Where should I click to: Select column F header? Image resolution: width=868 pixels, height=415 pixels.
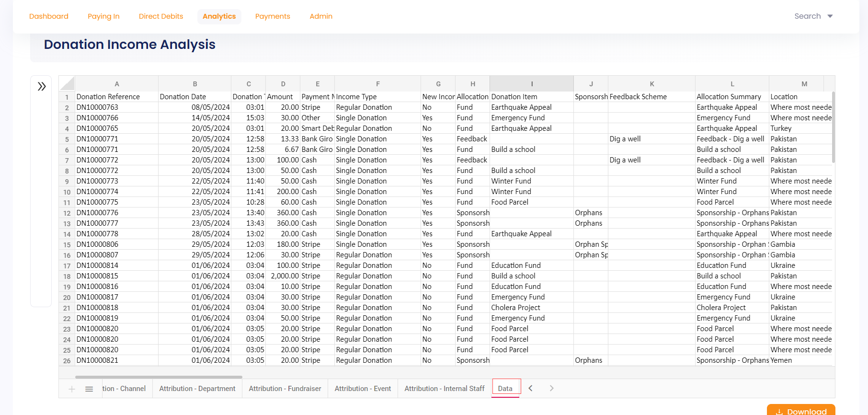pyautogui.click(x=378, y=84)
